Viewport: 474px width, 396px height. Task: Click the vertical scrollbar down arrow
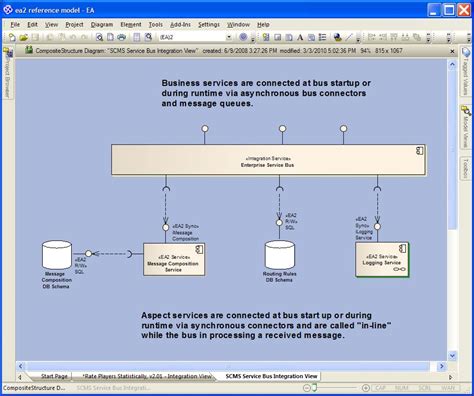click(452, 356)
